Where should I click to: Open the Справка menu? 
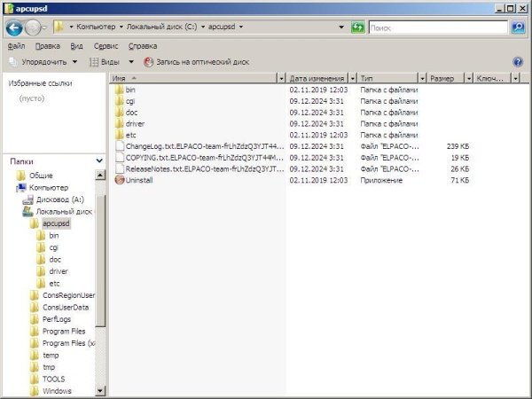tap(143, 46)
